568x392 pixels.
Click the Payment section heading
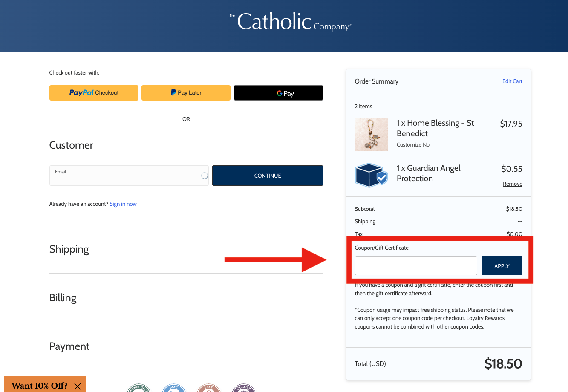[x=69, y=346]
